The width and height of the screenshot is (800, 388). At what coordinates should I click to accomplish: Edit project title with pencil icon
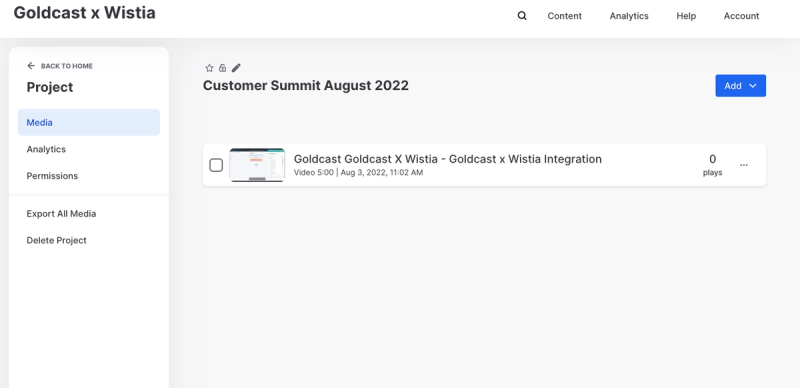236,68
